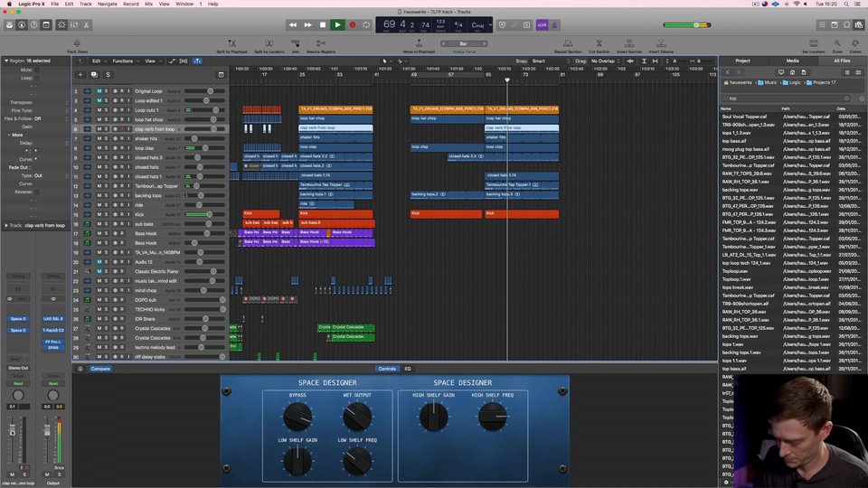Solo the Original Loop track

tap(107, 91)
